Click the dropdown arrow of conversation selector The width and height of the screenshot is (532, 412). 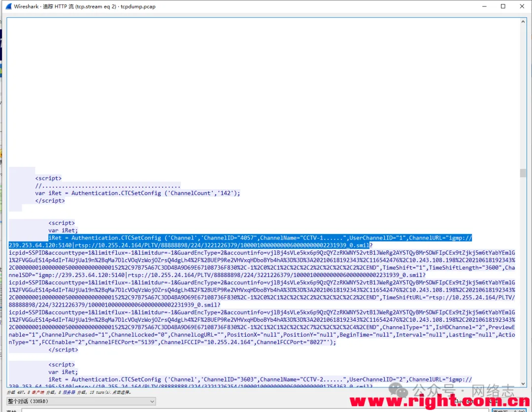(x=152, y=402)
